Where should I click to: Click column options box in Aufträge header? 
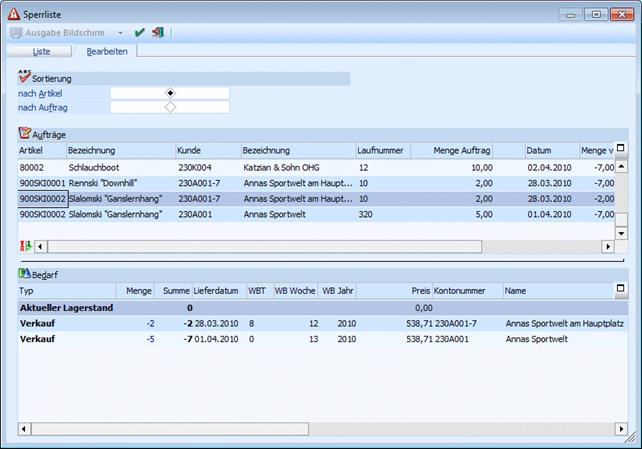click(x=621, y=149)
